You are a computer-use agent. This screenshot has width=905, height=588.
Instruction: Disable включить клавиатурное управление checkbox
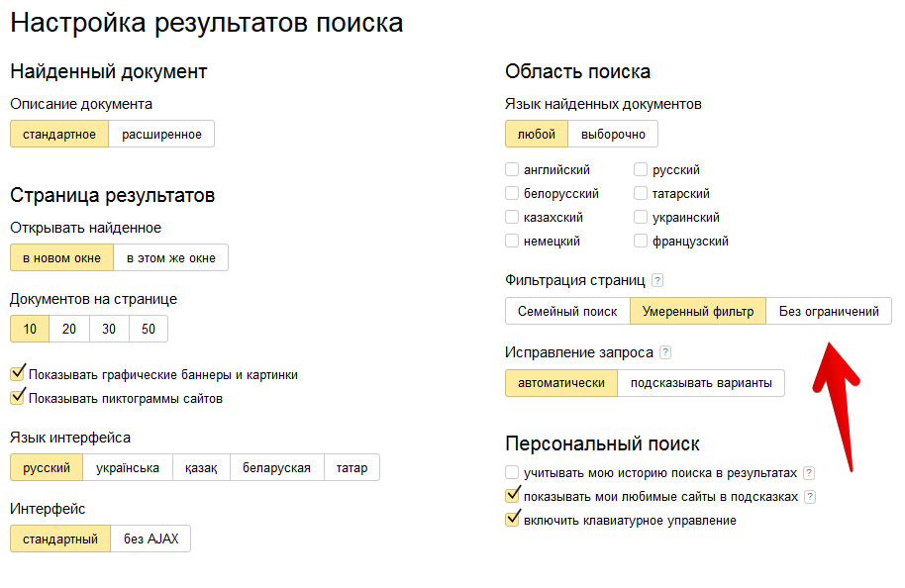pos(512,520)
